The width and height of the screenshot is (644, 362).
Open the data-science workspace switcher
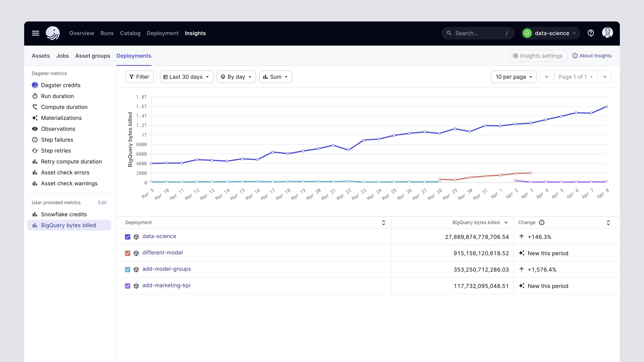pyautogui.click(x=550, y=33)
